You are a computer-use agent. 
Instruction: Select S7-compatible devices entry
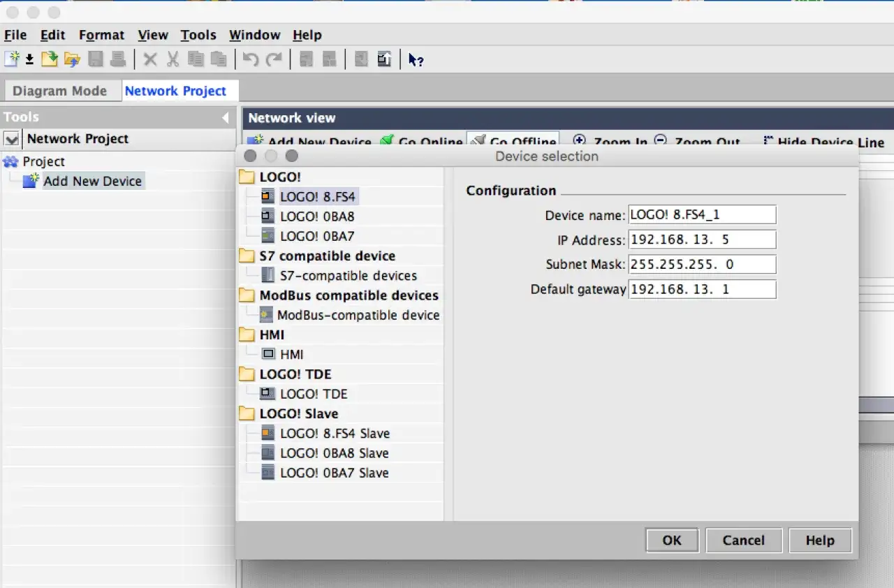(349, 276)
